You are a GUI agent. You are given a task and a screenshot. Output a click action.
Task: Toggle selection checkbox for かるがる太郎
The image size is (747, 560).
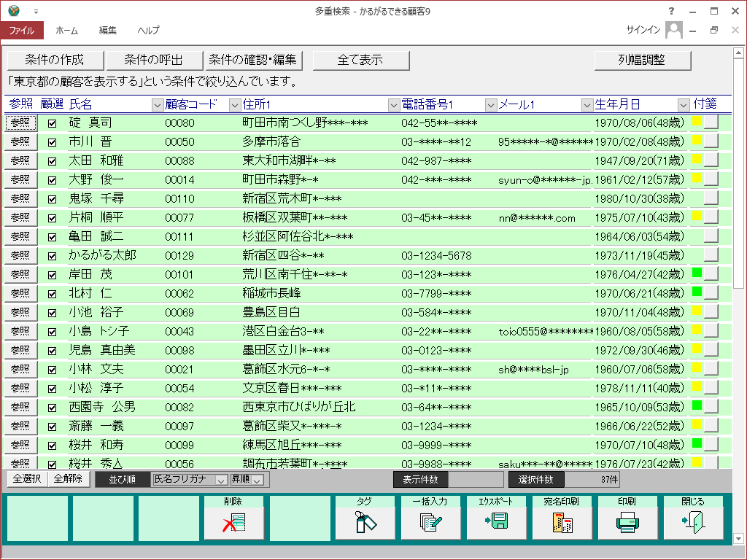(52, 256)
